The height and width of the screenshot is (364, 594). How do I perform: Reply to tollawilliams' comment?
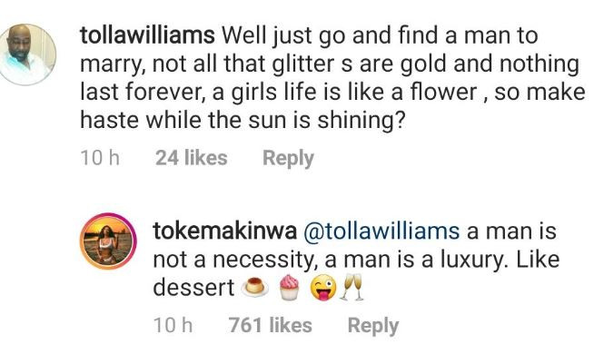coord(288,158)
